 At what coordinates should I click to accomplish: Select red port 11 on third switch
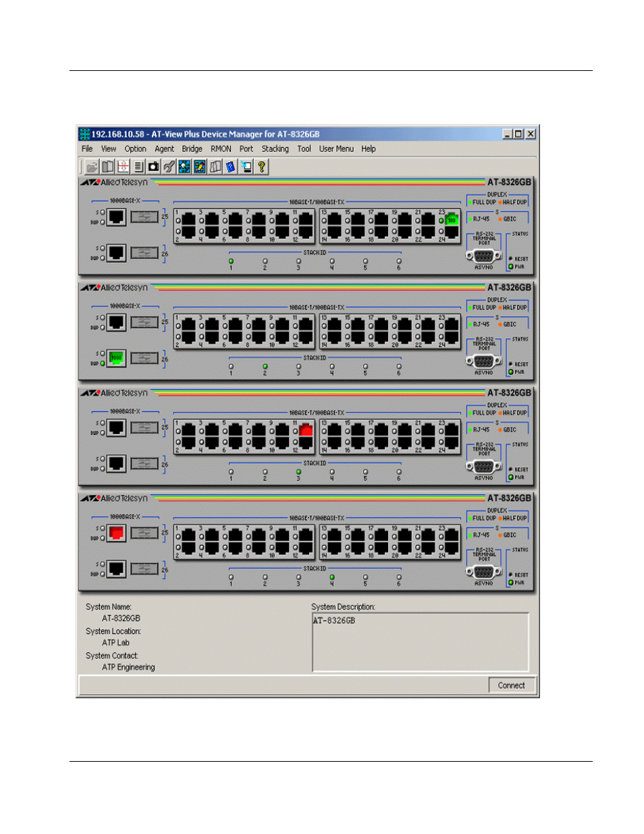(306, 429)
